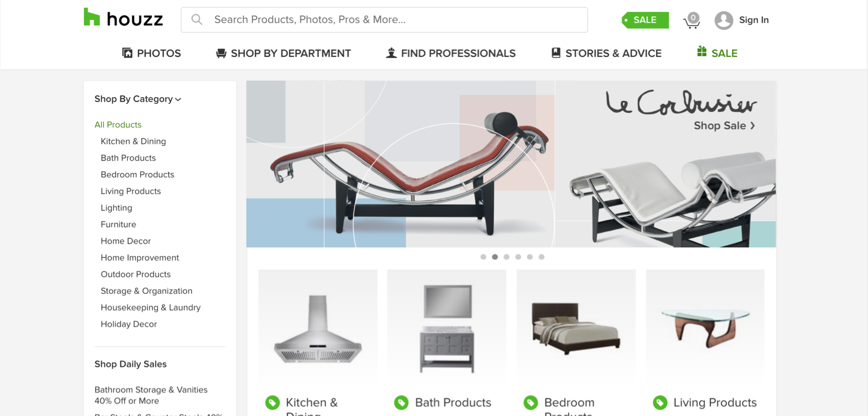
Task: Collapse the Shop By Category dropdown
Action: click(x=138, y=99)
